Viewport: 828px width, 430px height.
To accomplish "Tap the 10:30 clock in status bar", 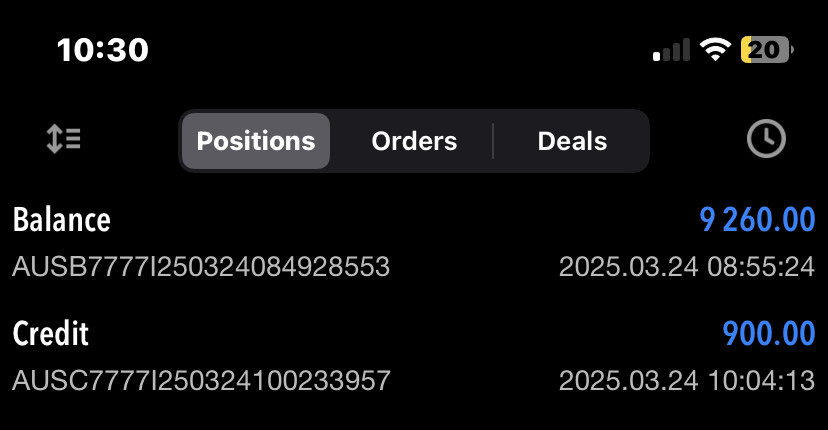I will 103,50.
